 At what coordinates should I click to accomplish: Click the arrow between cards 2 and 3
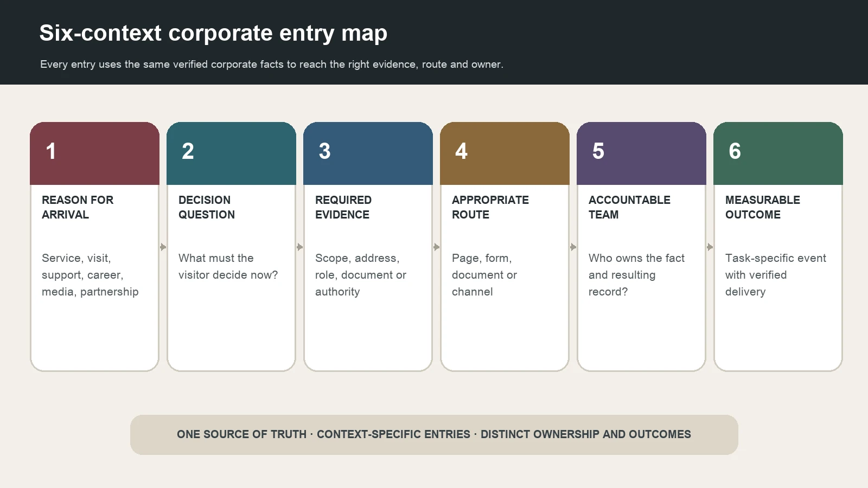(300, 247)
